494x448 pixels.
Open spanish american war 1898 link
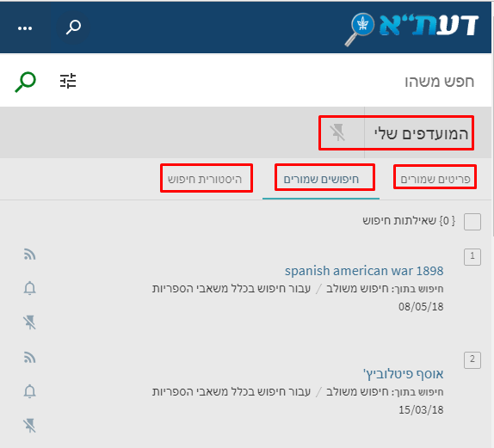(x=364, y=271)
